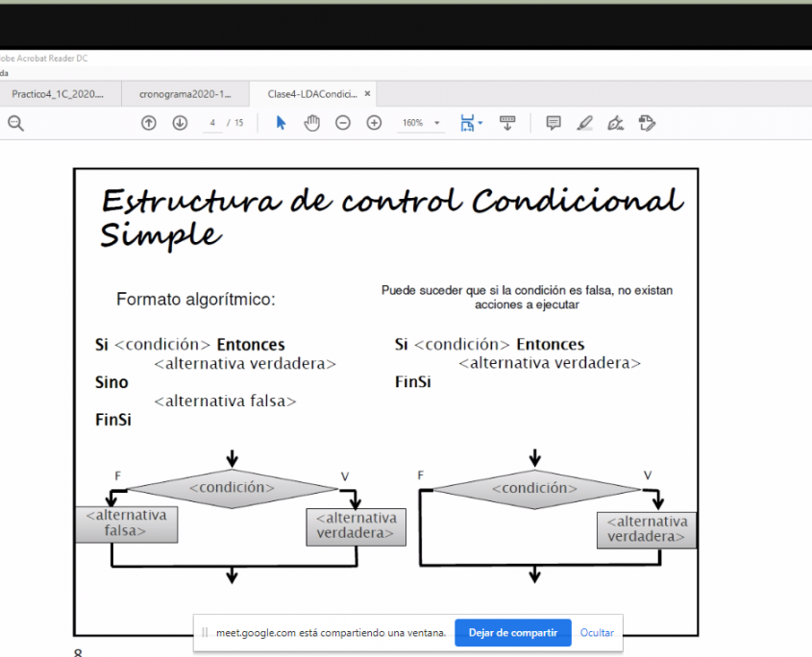Open the fit page options dropdown

[x=471, y=123]
